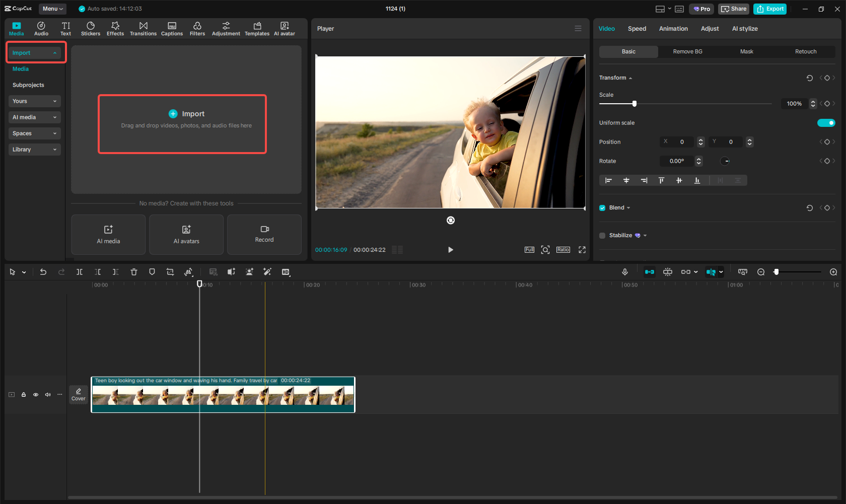This screenshot has width=846, height=504.
Task: Hide the video track with the eye icon
Action: (35, 394)
